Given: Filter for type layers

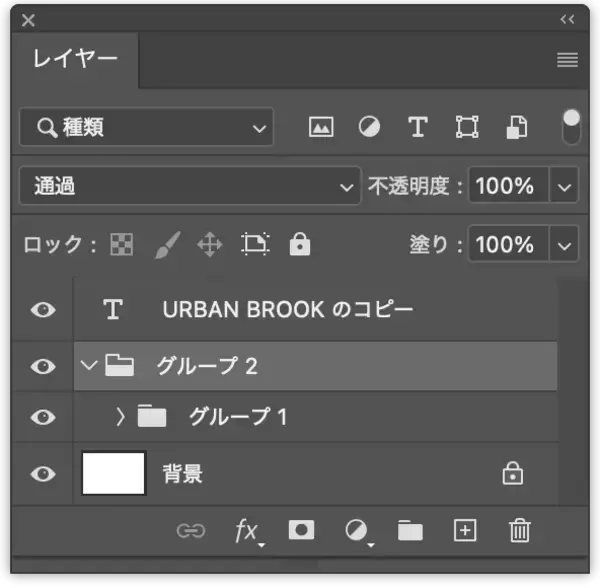Looking at the screenshot, I should (x=417, y=127).
